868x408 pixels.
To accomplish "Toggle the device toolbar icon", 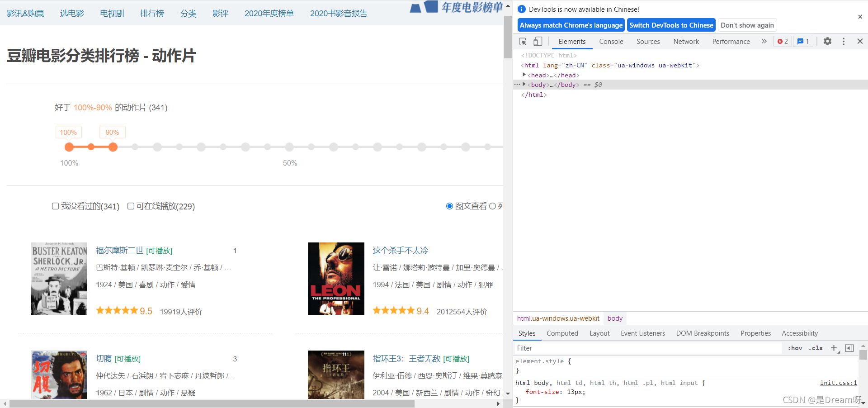I will pos(538,42).
